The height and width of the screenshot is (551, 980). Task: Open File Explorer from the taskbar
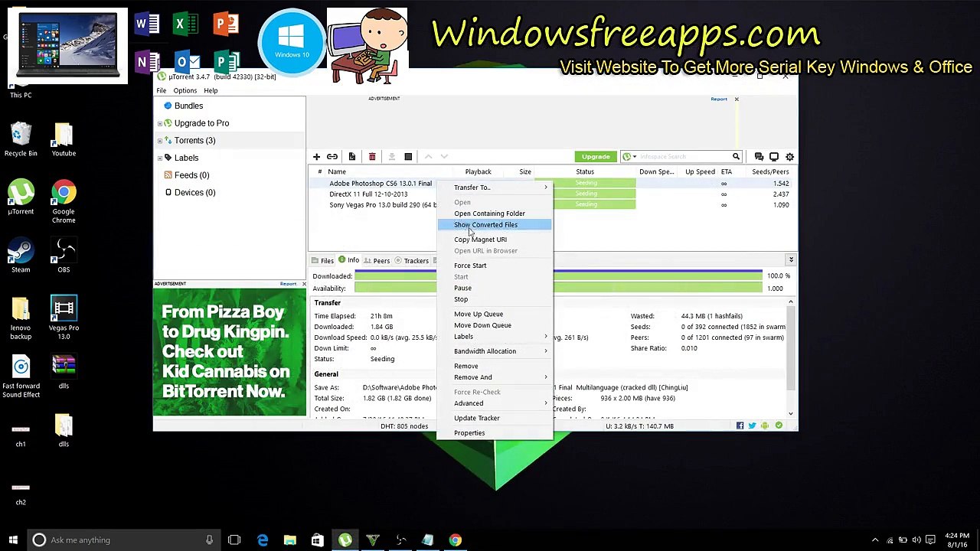(290, 540)
